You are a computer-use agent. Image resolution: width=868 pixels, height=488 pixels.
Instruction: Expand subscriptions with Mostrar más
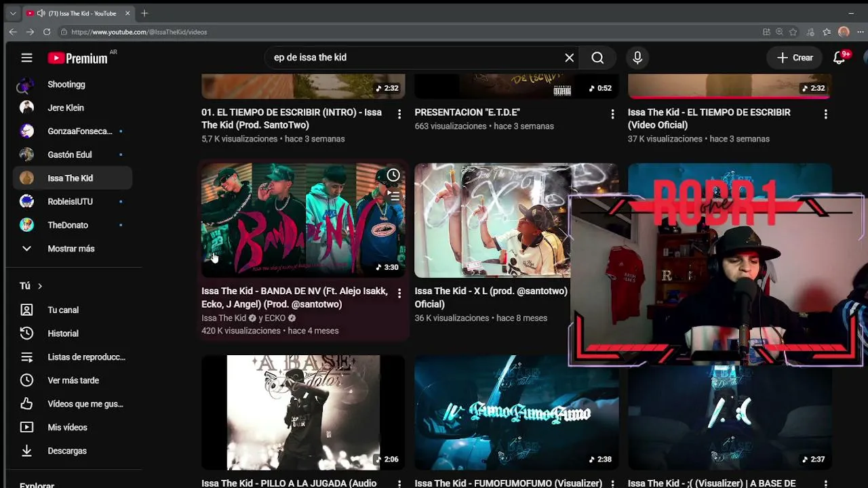coord(73,249)
